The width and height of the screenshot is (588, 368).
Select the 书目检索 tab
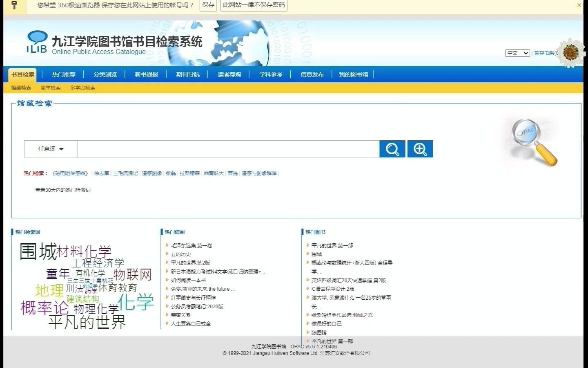pyautogui.click(x=22, y=74)
